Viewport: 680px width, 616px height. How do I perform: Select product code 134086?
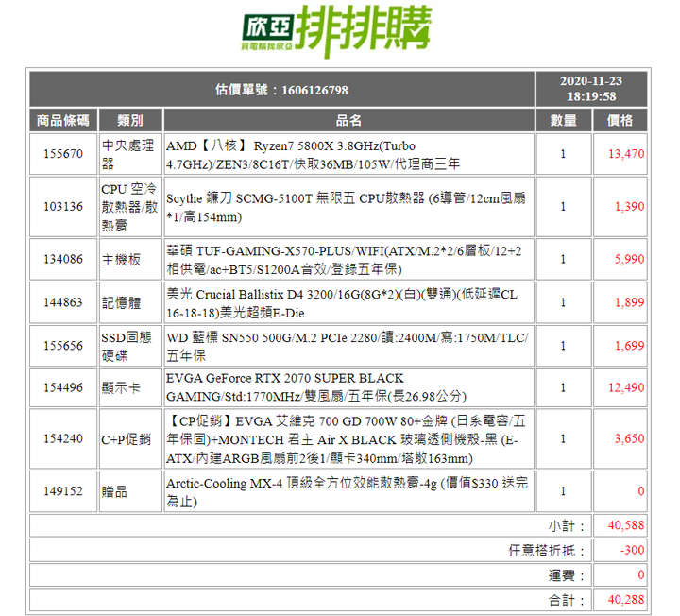(63, 259)
